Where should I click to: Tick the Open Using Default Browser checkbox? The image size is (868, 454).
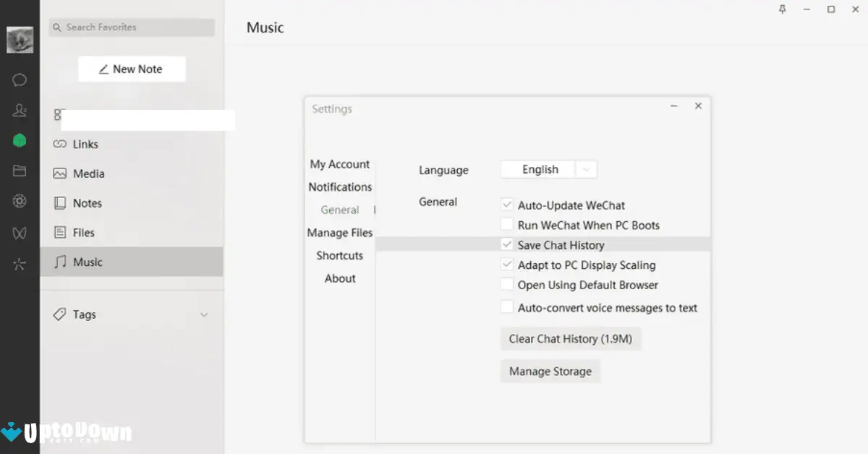pos(507,285)
